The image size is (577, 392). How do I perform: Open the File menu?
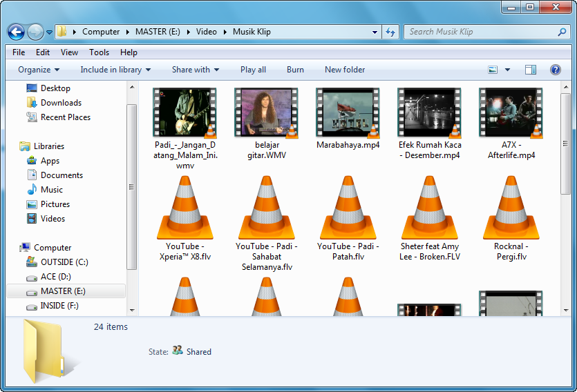[19, 52]
